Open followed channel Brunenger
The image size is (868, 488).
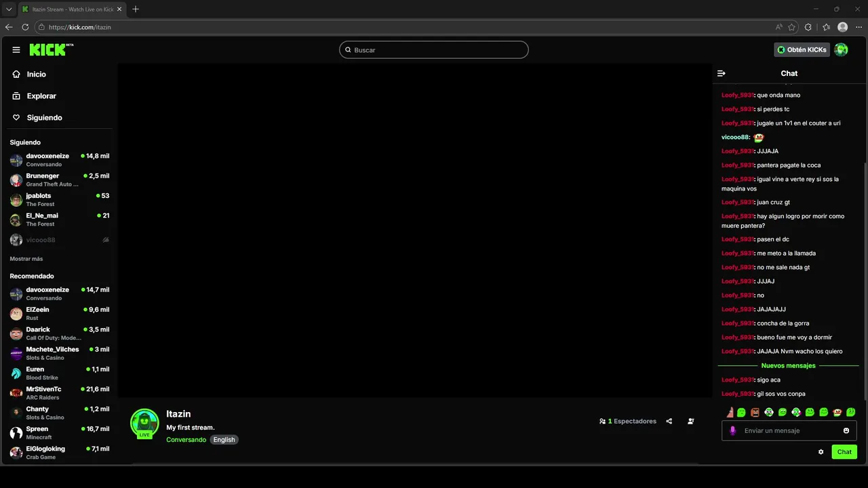coord(59,180)
